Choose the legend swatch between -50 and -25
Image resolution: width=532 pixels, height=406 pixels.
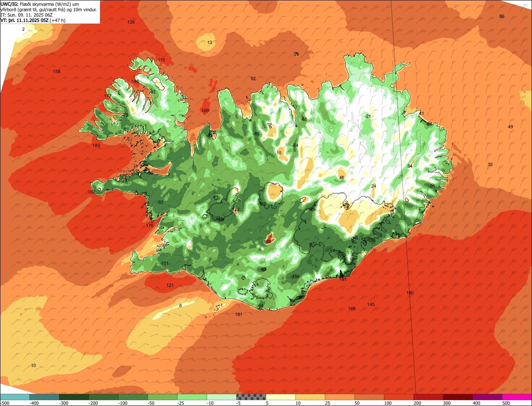coord(163,397)
